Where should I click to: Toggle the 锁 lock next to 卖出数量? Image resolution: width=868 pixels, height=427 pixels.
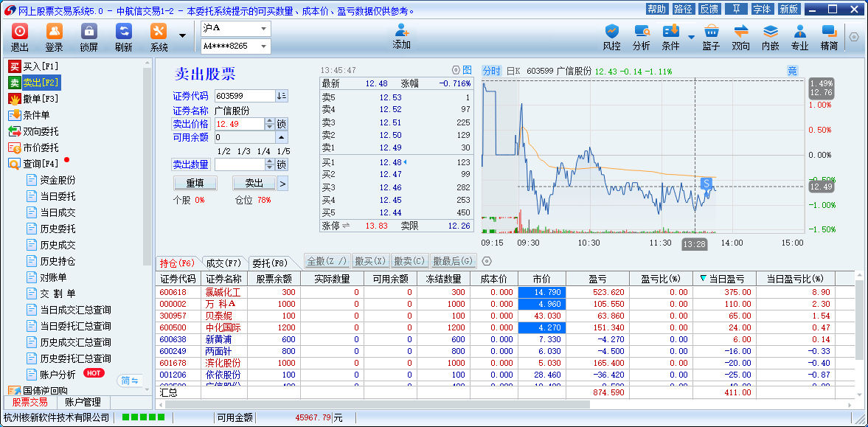[x=282, y=164]
